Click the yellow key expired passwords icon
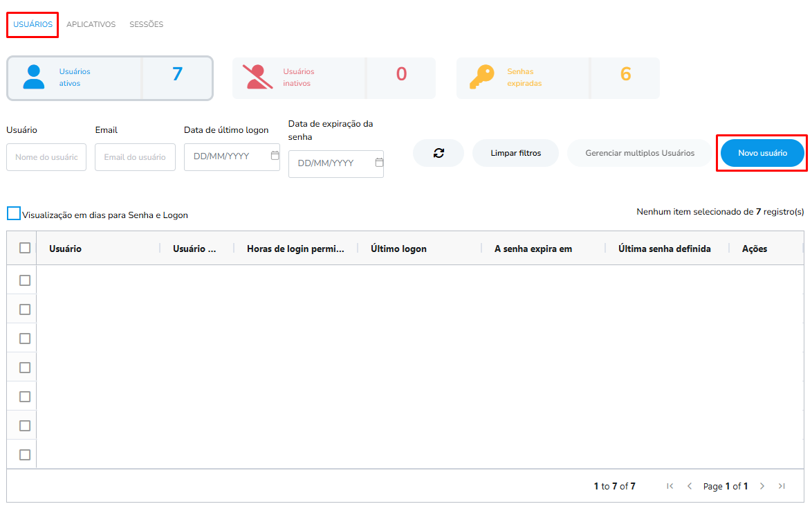This screenshot has height=513, width=812. (481, 77)
